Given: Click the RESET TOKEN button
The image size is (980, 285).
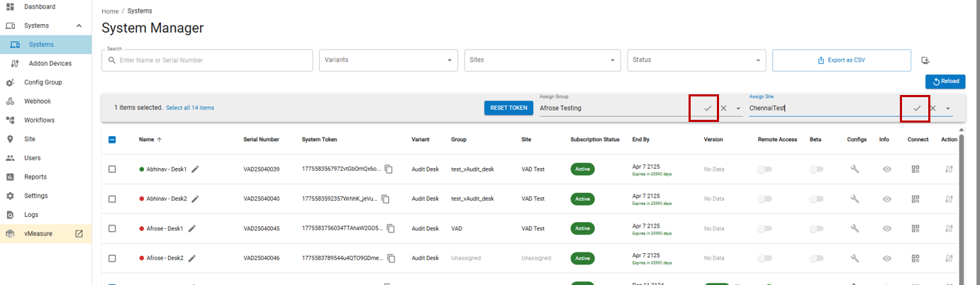Looking at the screenshot, I should [509, 108].
